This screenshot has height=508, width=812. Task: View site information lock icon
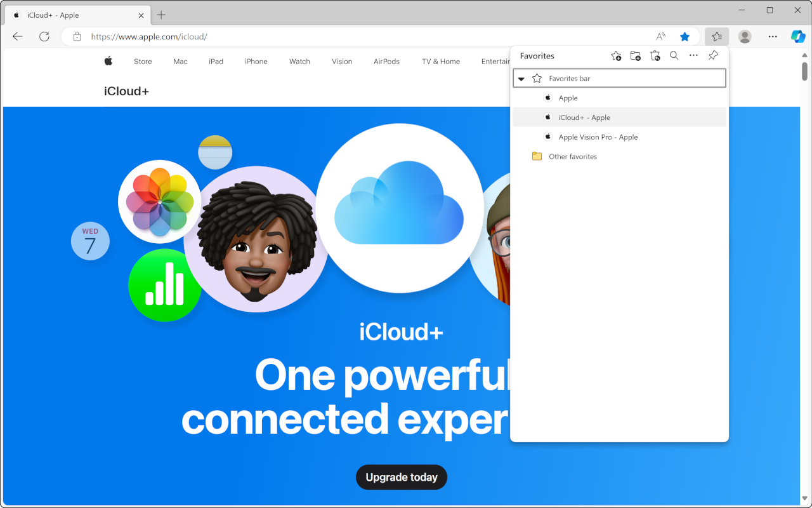(77, 36)
